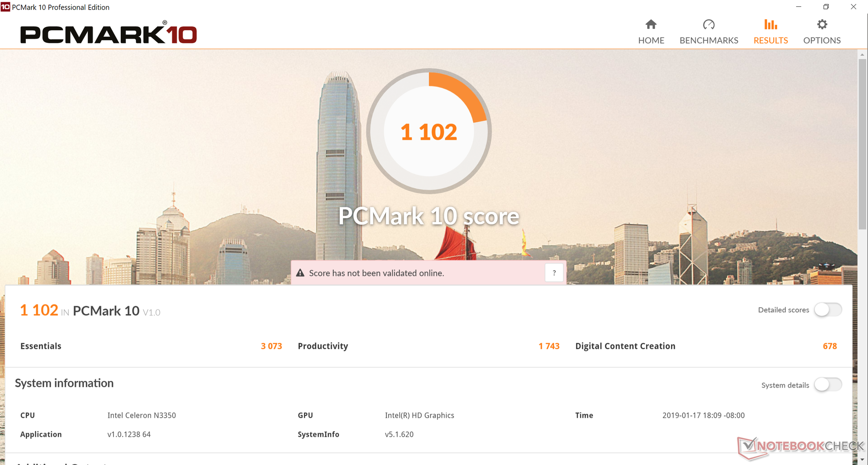Viewport: 868px width, 465px height.
Task: Click the '1 102 IN PCMark 10' heading
Action: click(x=90, y=310)
